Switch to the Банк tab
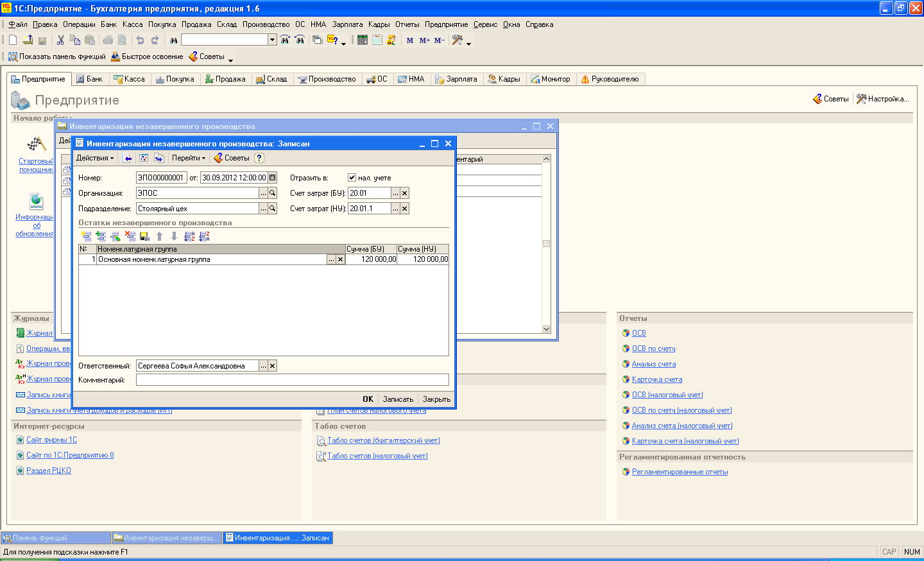The image size is (924, 561). click(89, 79)
